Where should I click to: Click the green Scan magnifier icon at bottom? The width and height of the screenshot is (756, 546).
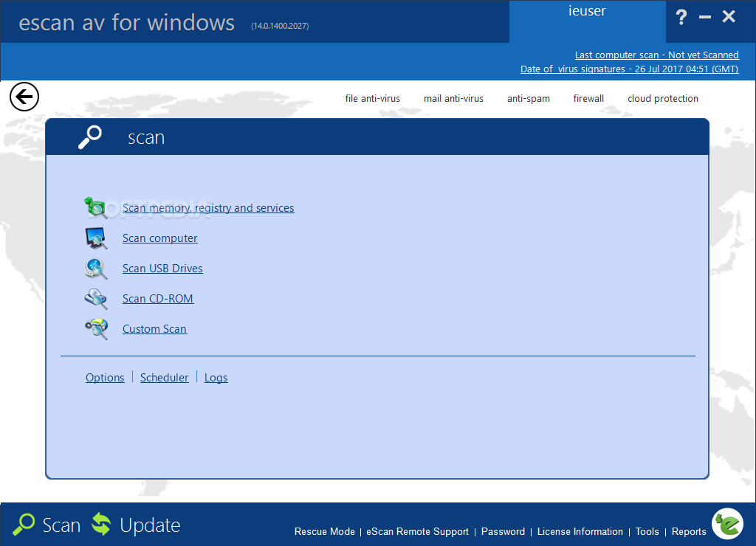click(x=24, y=525)
